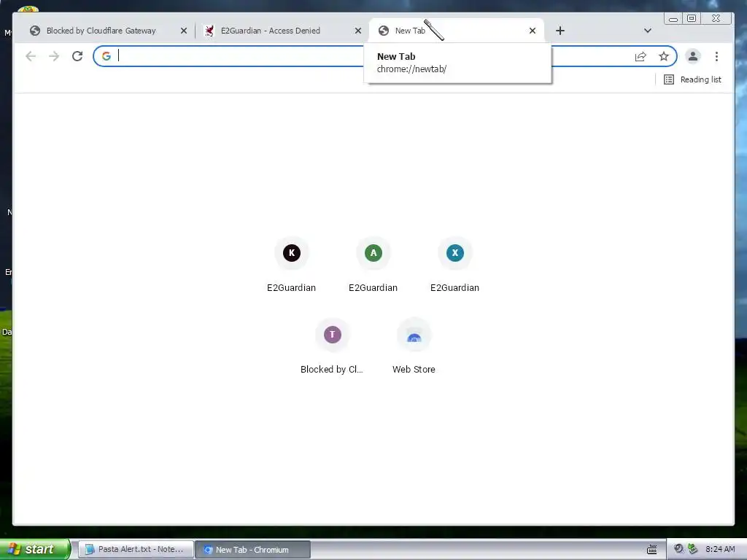Open the Web Store shortcut

(x=414, y=346)
